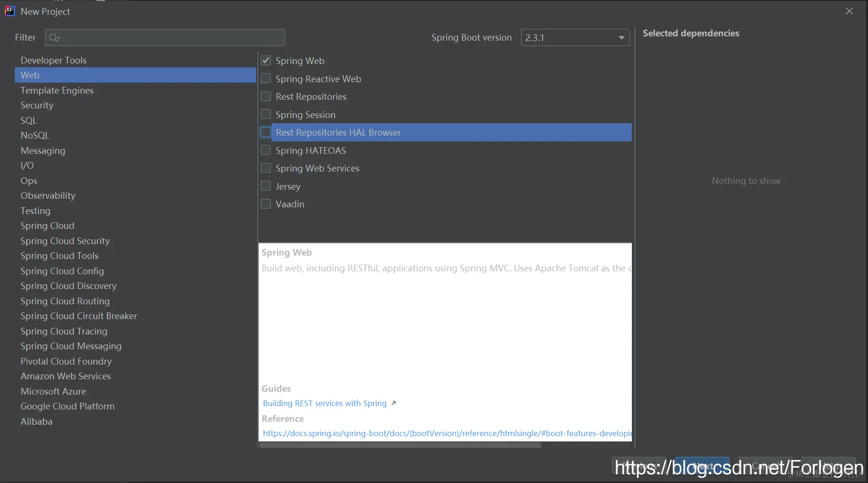Enable the Vaadin checkbox
Image resolution: width=868 pixels, height=483 pixels.
[266, 204]
